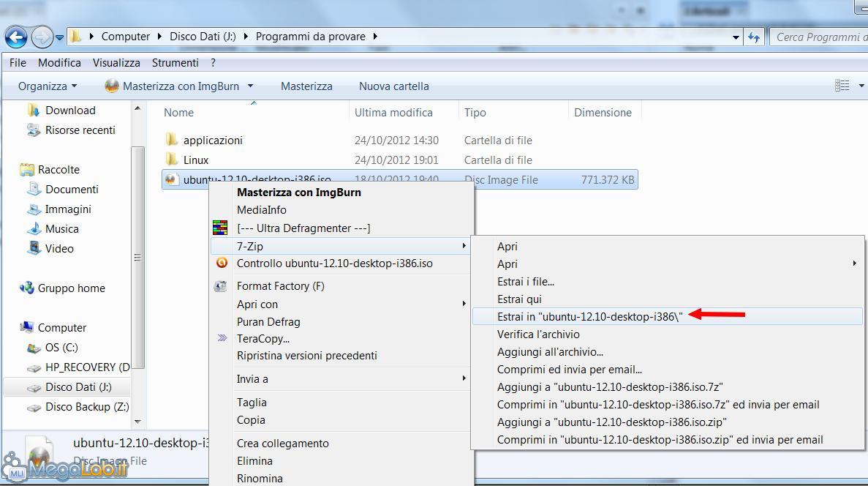The image size is (868, 486).
Task: Click the Computer icon in sidebar
Action: (26, 327)
